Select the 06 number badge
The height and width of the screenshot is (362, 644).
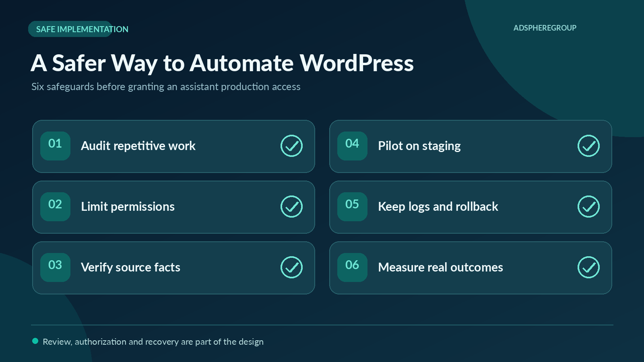coord(352,267)
